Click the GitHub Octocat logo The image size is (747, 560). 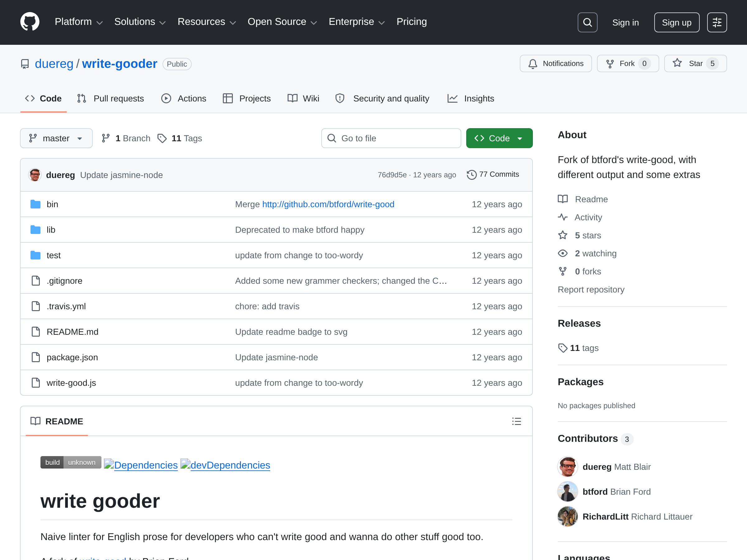click(x=30, y=22)
